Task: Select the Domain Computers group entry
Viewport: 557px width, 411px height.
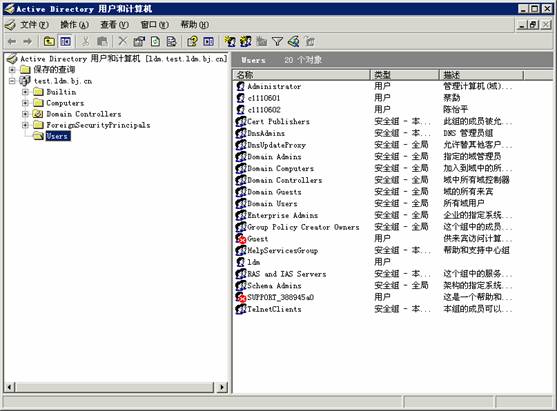Action: point(281,168)
